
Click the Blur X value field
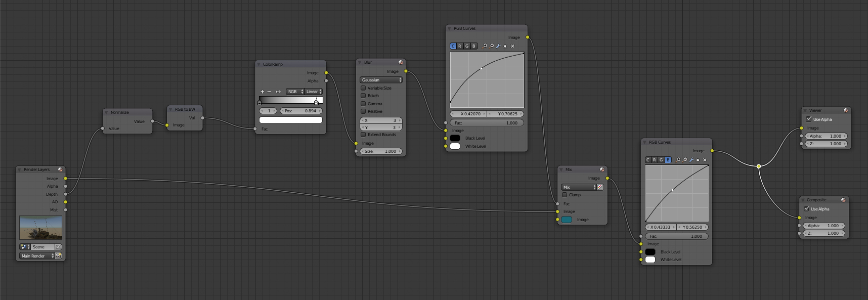tap(381, 120)
